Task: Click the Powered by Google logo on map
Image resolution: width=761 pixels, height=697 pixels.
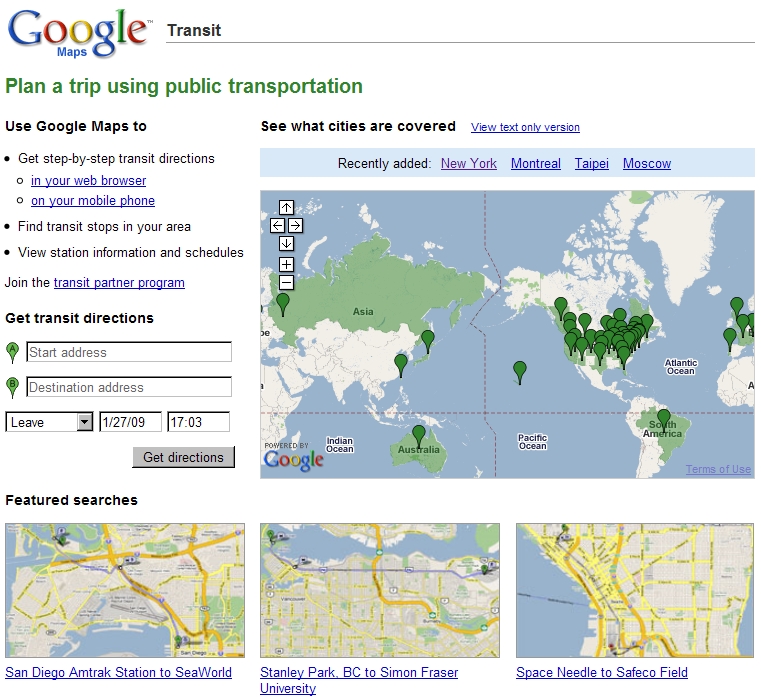Action: click(294, 457)
